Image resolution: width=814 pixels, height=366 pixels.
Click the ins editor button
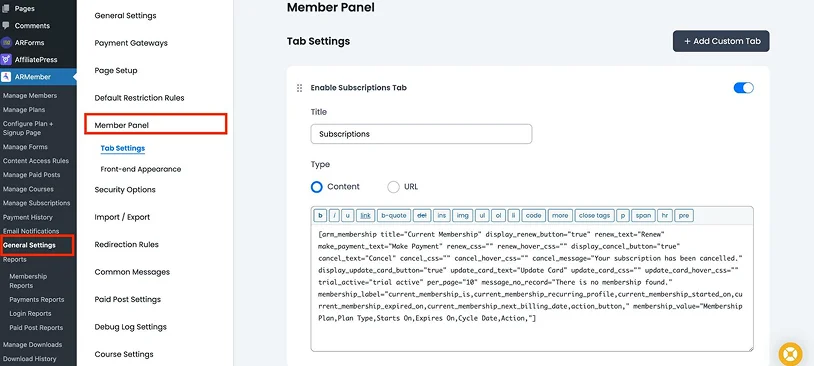(x=441, y=215)
